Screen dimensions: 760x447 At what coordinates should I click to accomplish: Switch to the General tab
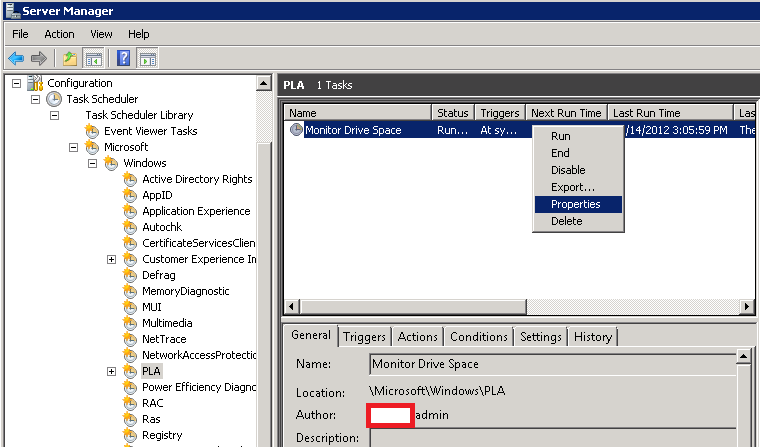(311, 335)
